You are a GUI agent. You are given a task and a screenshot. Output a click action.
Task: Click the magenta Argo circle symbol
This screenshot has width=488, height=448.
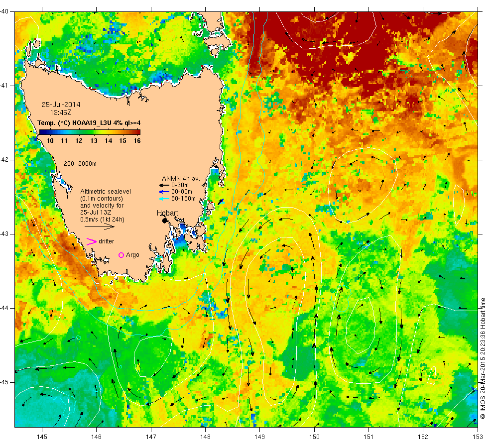122,255
